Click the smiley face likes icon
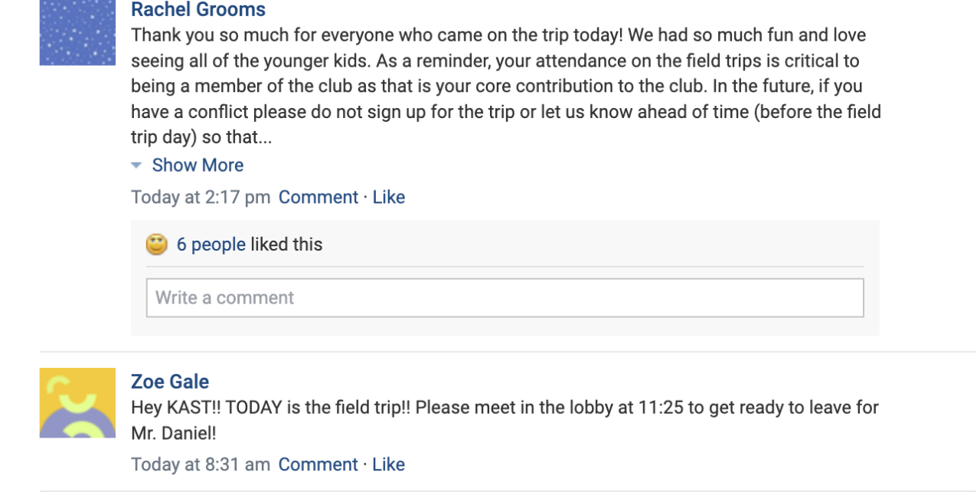Image resolution: width=980 pixels, height=492 pixels. [x=157, y=244]
